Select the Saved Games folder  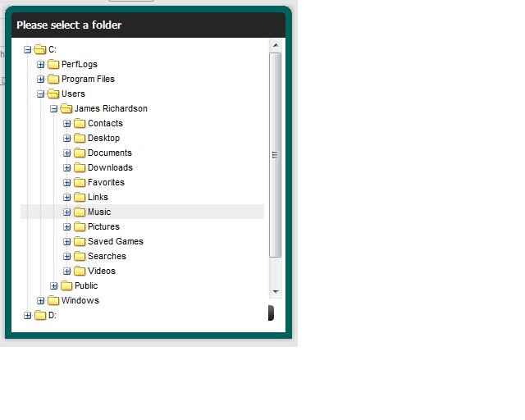[115, 241]
